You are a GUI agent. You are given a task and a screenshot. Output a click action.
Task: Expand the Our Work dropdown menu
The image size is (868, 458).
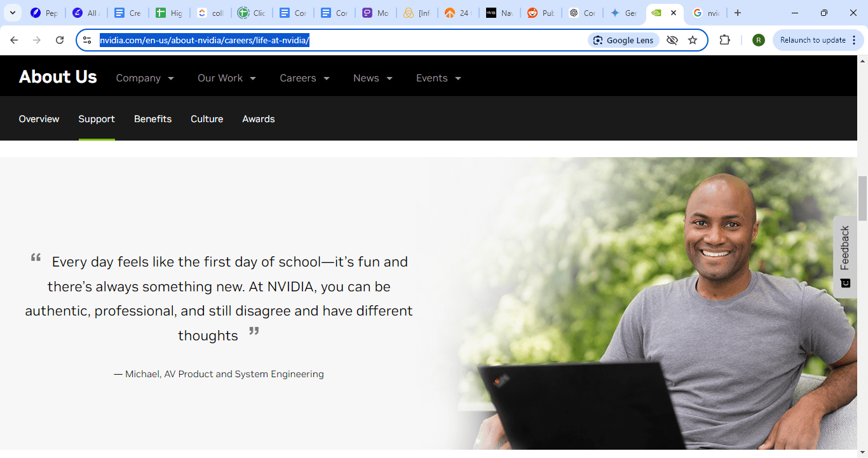pos(227,78)
